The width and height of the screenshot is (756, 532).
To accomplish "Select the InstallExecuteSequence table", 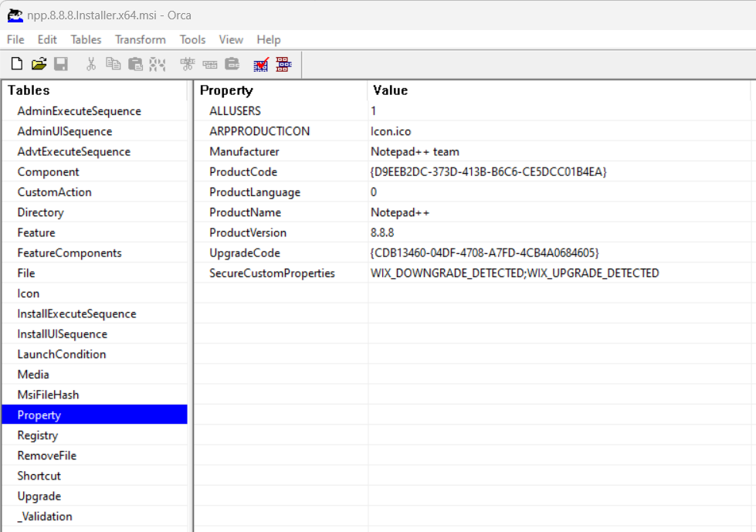I will click(76, 313).
